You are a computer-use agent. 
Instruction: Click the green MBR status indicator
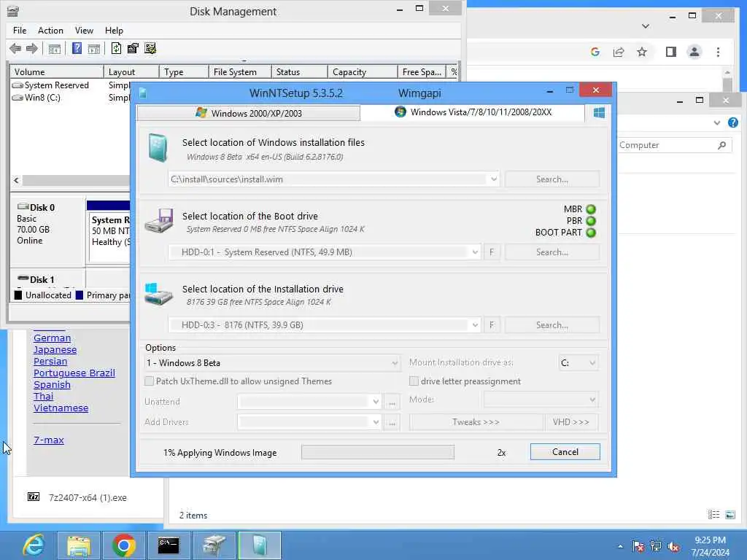tap(591, 209)
